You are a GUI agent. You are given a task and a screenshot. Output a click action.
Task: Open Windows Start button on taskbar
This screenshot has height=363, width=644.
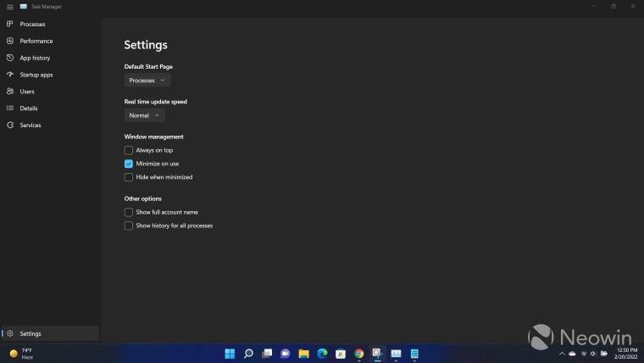[230, 353]
